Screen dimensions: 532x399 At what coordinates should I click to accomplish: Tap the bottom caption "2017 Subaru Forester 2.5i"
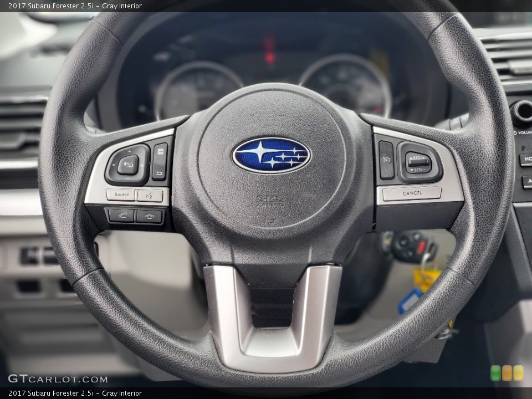tap(51, 393)
